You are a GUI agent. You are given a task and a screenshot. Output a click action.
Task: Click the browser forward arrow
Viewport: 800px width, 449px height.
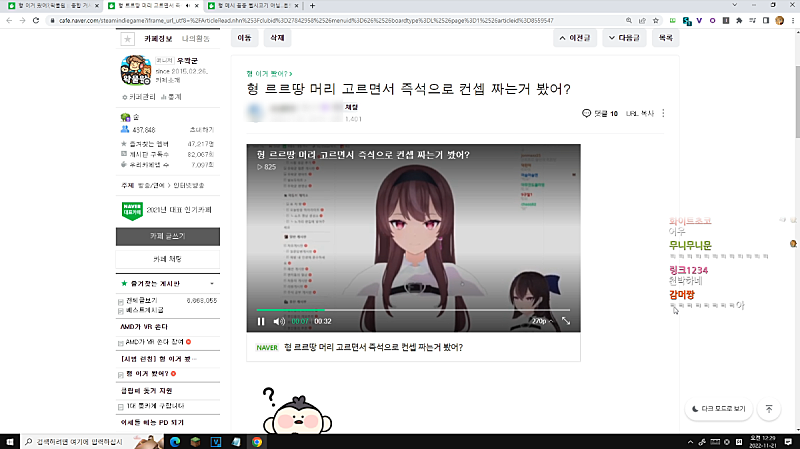(x=22, y=20)
